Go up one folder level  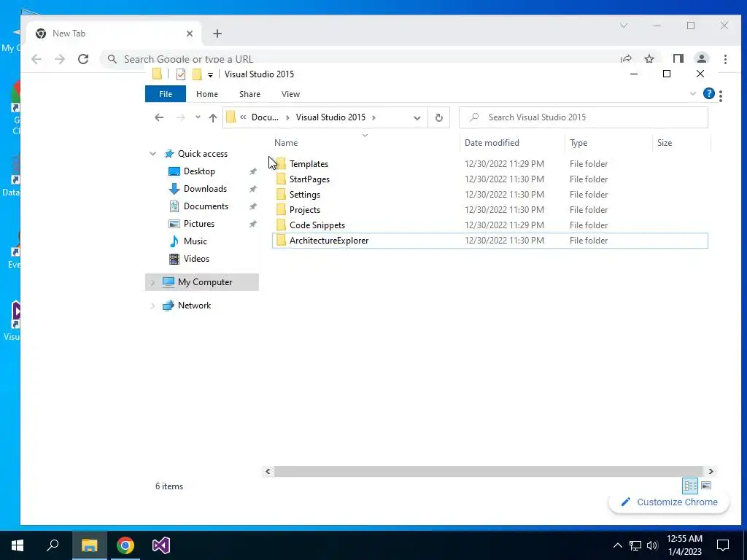pos(212,117)
